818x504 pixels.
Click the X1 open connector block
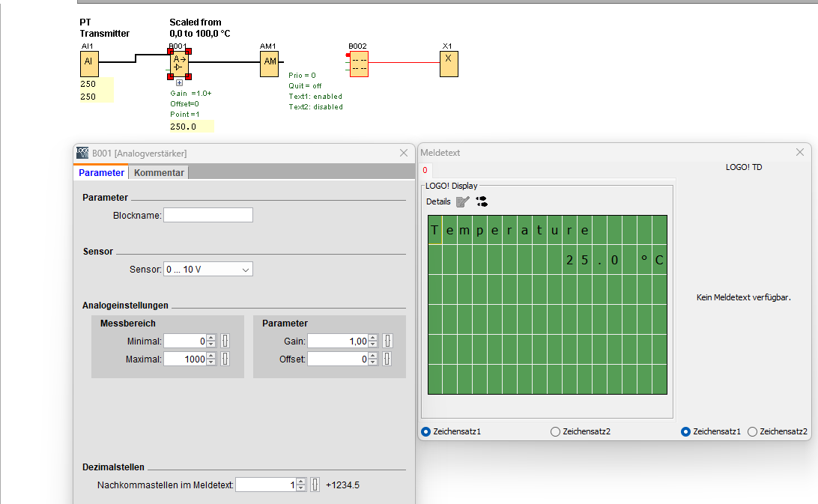click(x=448, y=64)
